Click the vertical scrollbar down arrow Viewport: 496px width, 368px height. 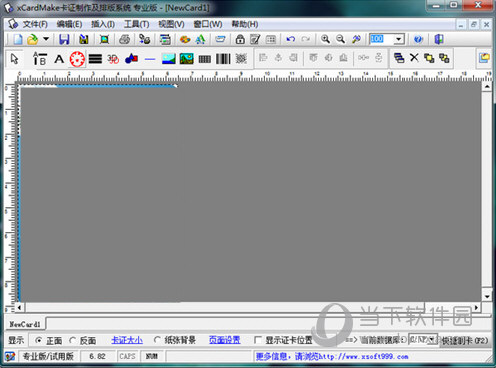click(487, 296)
